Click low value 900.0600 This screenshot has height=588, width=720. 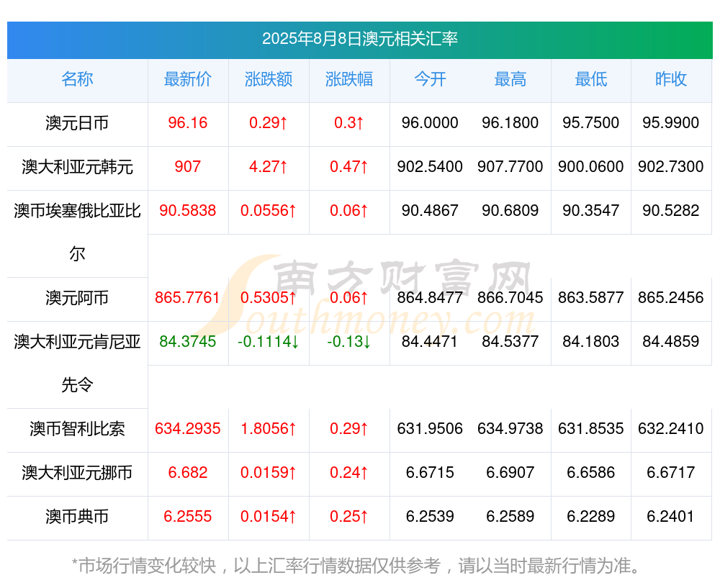coord(591,166)
